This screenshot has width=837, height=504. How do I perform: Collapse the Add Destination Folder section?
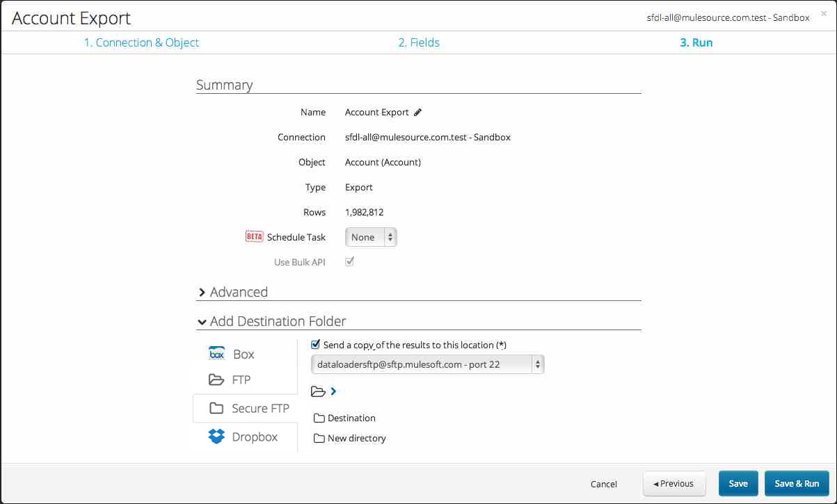click(x=202, y=322)
